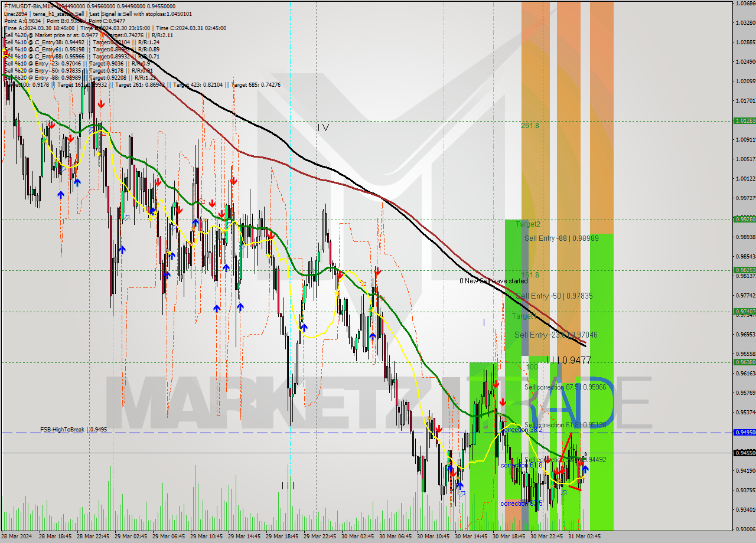Select the 'Sell %20 @ Entry -50: 0.97835' row

(x=79, y=70)
